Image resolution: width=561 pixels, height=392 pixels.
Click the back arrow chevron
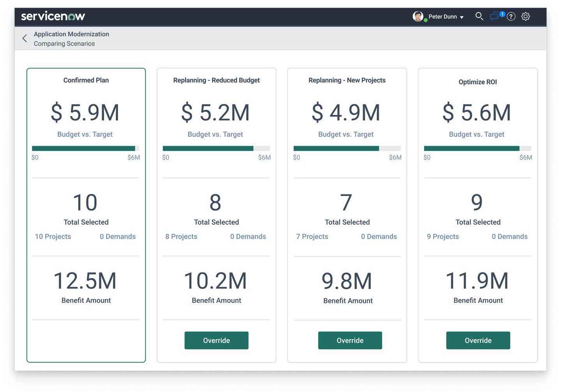click(x=25, y=38)
